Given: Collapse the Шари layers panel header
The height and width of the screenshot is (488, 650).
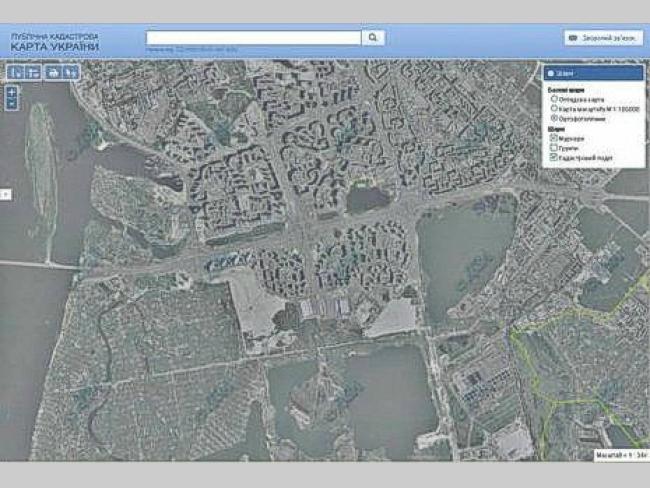Looking at the screenshot, I should (x=594, y=73).
